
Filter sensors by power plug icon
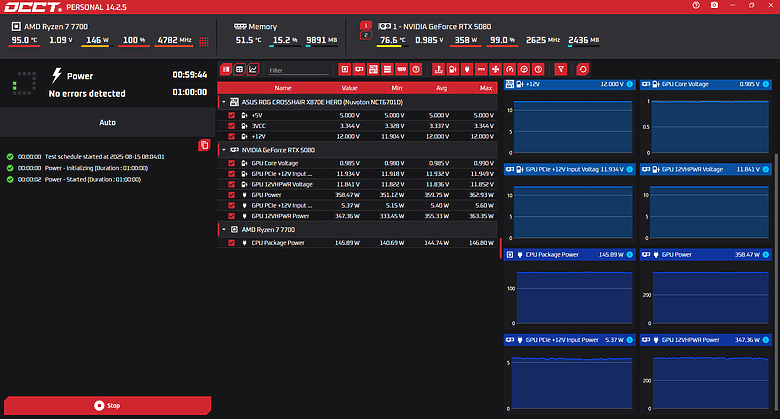(x=467, y=70)
